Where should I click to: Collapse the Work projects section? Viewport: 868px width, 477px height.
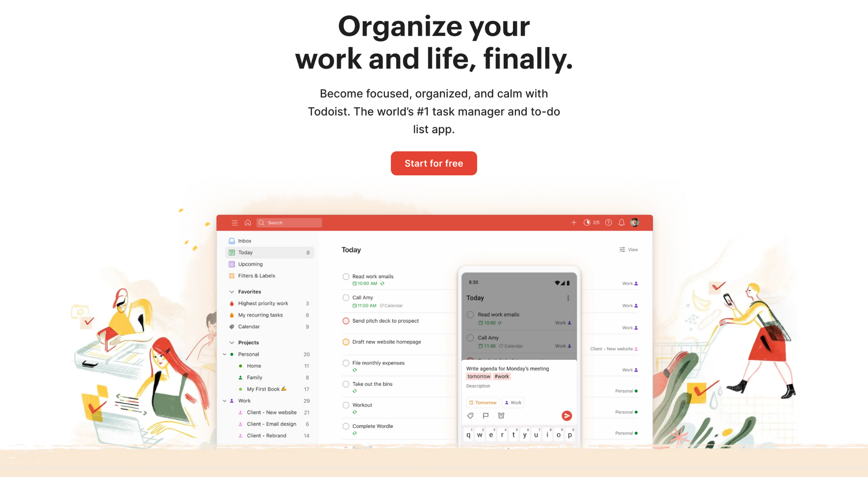(228, 401)
